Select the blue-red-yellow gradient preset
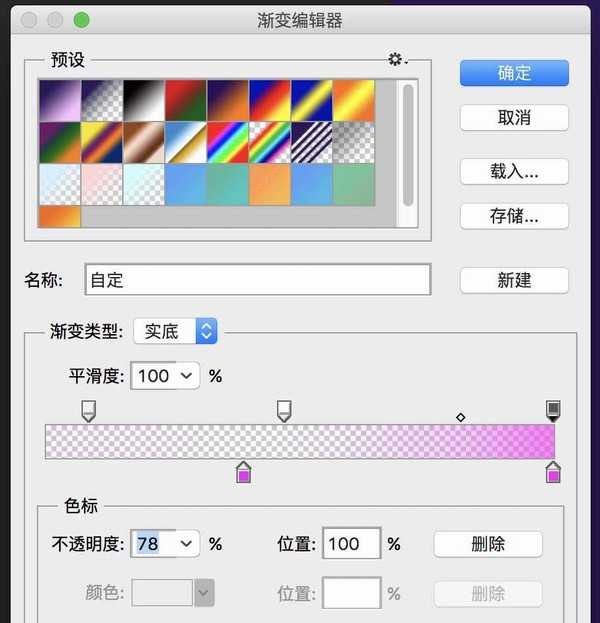600x623 pixels. click(x=270, y=101)
